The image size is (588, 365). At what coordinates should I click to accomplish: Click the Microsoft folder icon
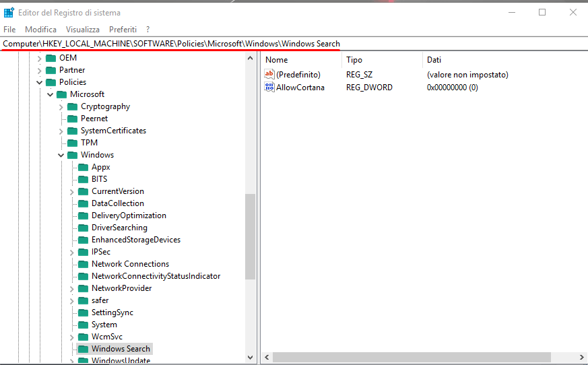(61, 94)
